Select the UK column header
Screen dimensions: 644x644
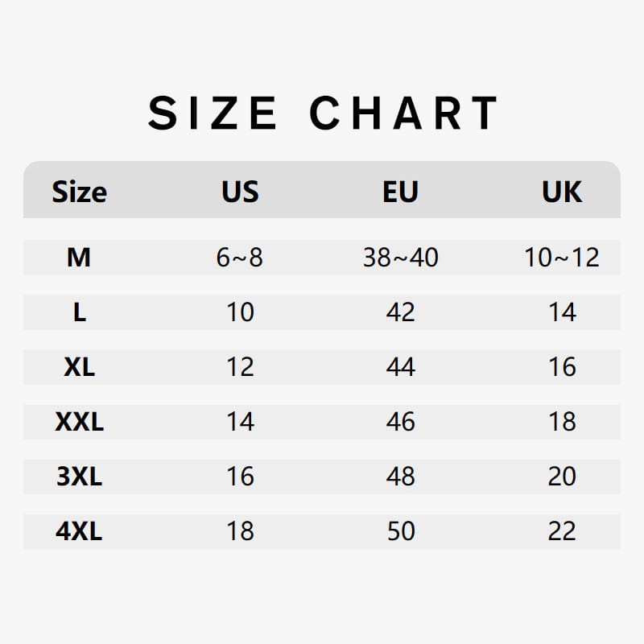tap(561, 192)
